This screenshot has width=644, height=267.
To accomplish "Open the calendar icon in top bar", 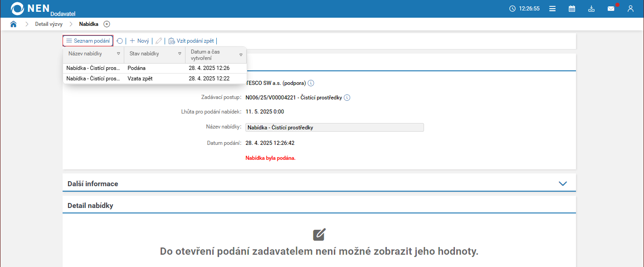I will point(572,8).
